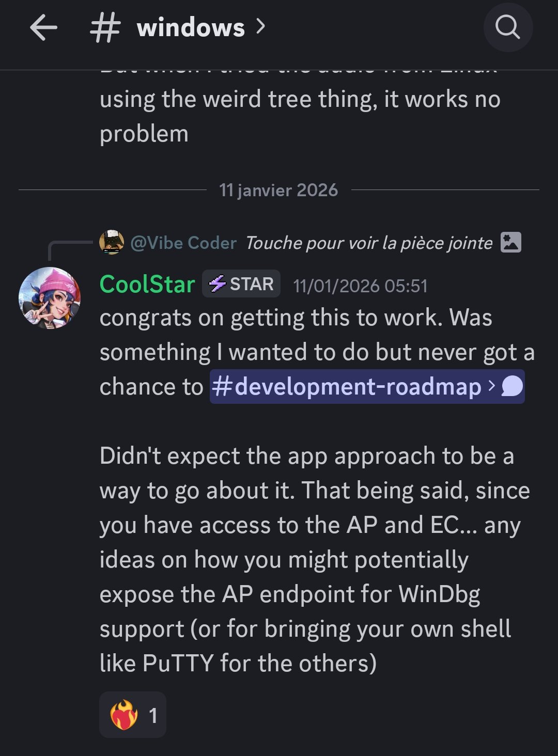Open CoolStar's profile avatar
This screenshot has width=558, height=756.
coord(50,297)
